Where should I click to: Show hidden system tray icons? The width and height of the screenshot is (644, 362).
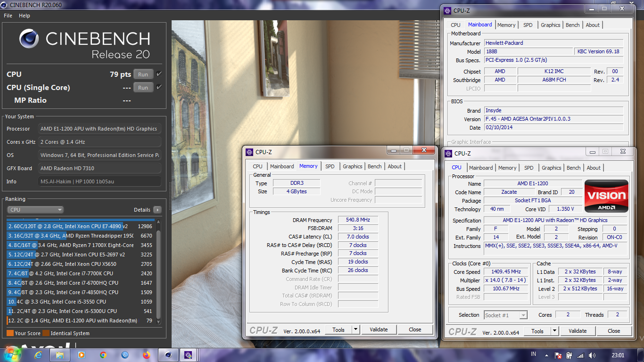tap(547, 354)
